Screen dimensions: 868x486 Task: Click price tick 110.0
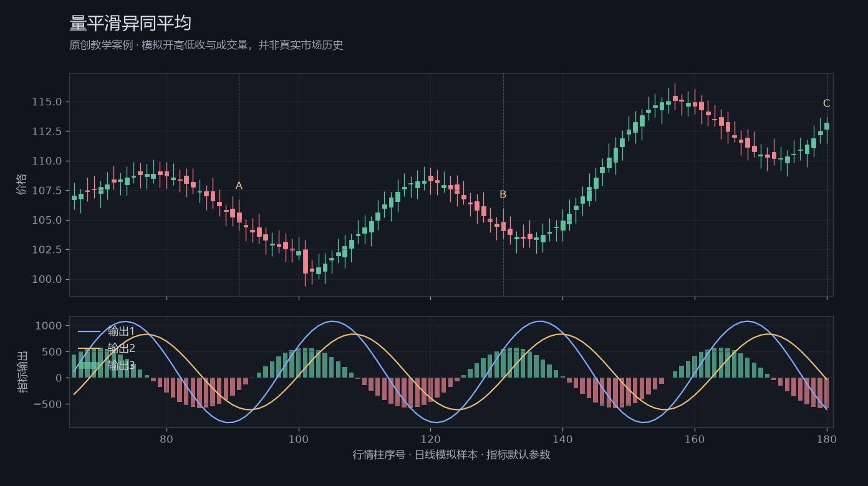tap(47, 161)
